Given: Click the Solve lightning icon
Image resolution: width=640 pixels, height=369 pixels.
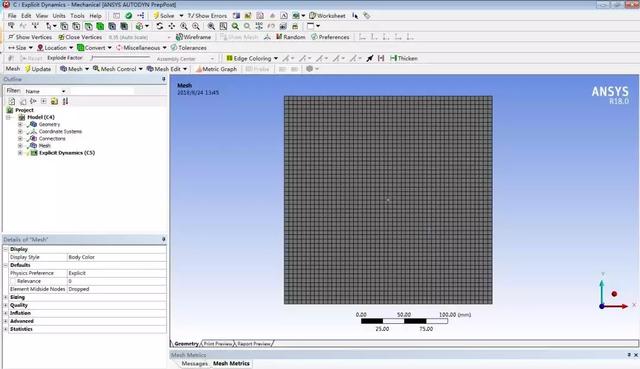Looking at the screenshot, I should 156,16.
